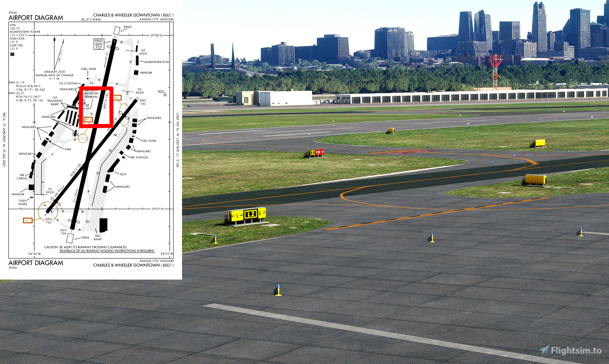Select the yellow L2 taxiway sign

coord(250,213)
